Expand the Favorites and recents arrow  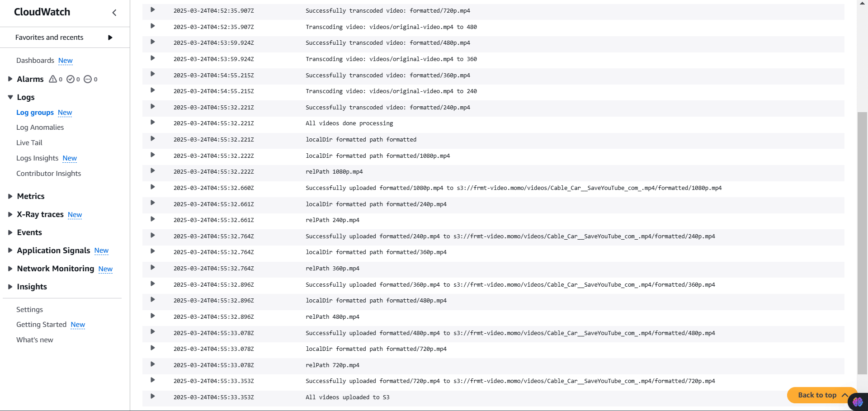tap(110, 38)
